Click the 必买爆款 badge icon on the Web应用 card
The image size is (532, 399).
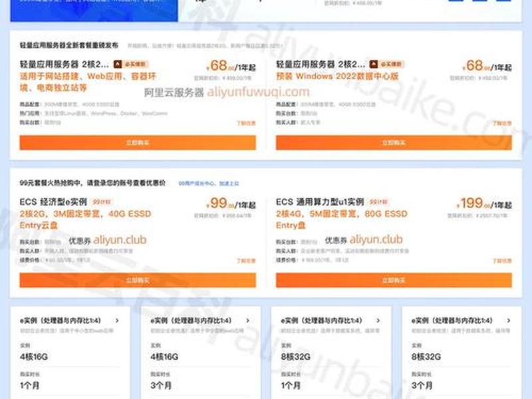118,64
